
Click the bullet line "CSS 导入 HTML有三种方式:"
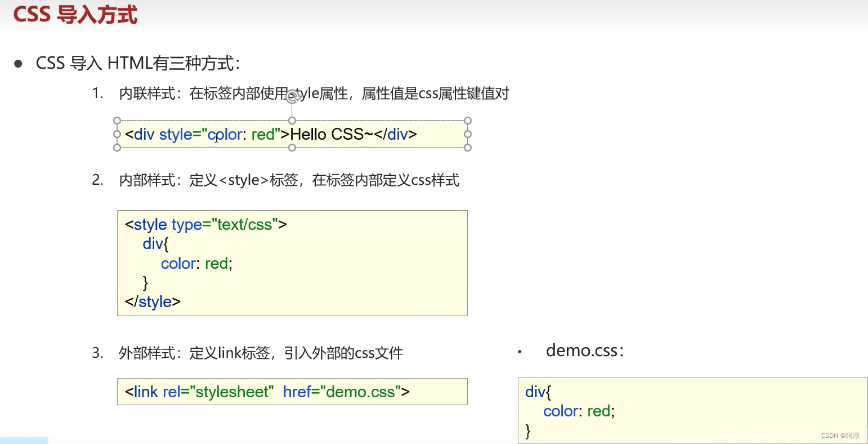coord(138,63)
